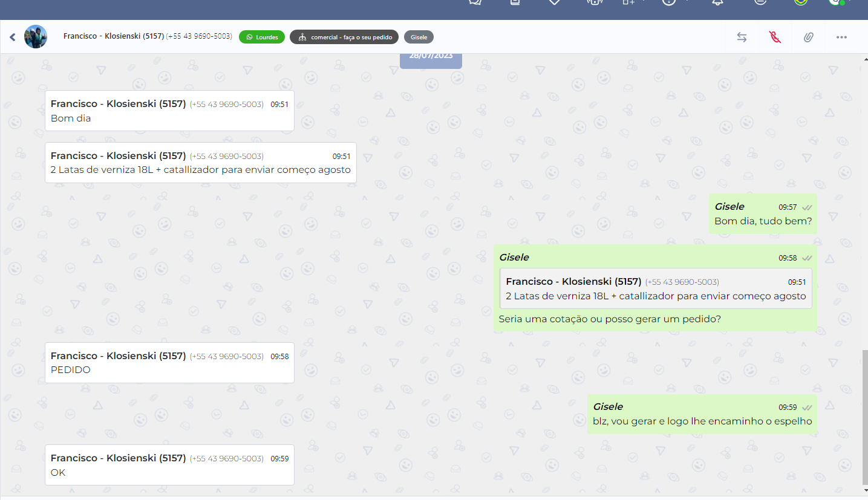Click the 'PEDIDO' message from Francisco
Viewport: 868px width, 500px height.
(169, 363)
